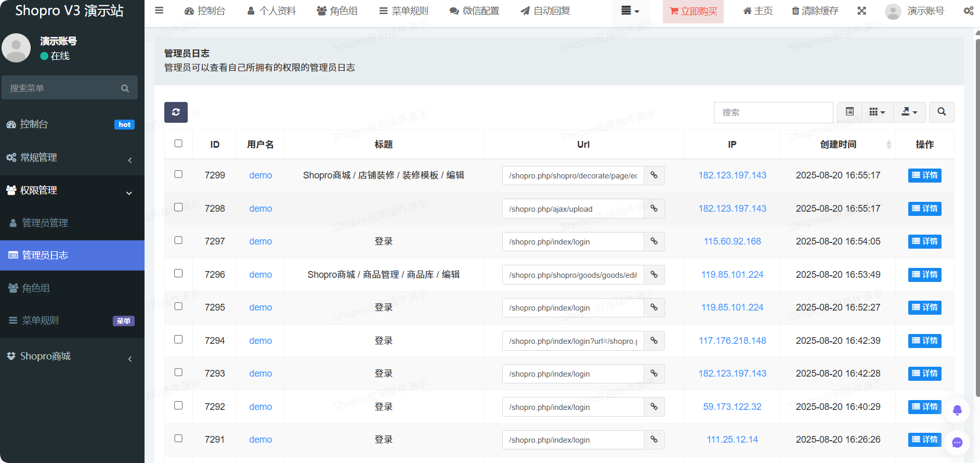Click the user avatar in the sidebar
Screen dimensions: 980x463
click(16, 48)
